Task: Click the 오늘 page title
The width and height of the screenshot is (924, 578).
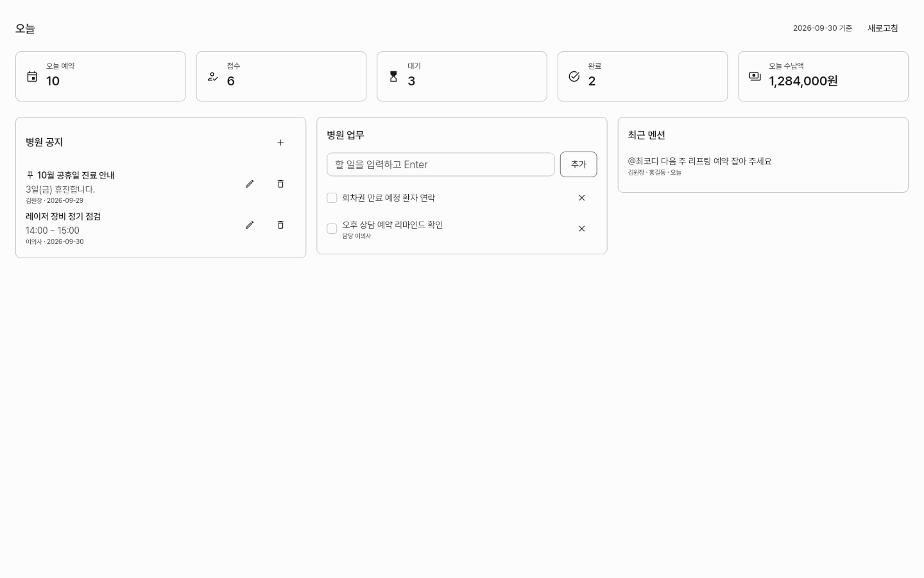Action: (25, 28)
